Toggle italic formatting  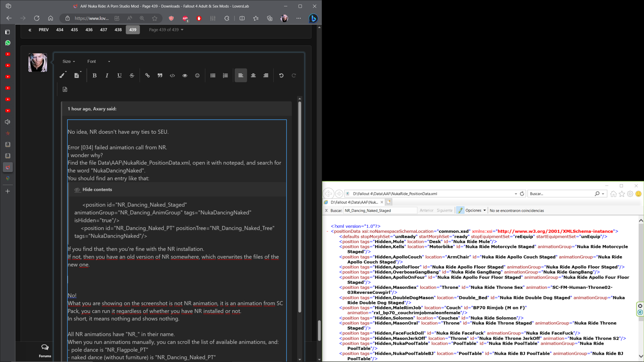click(x=107, y=75)
